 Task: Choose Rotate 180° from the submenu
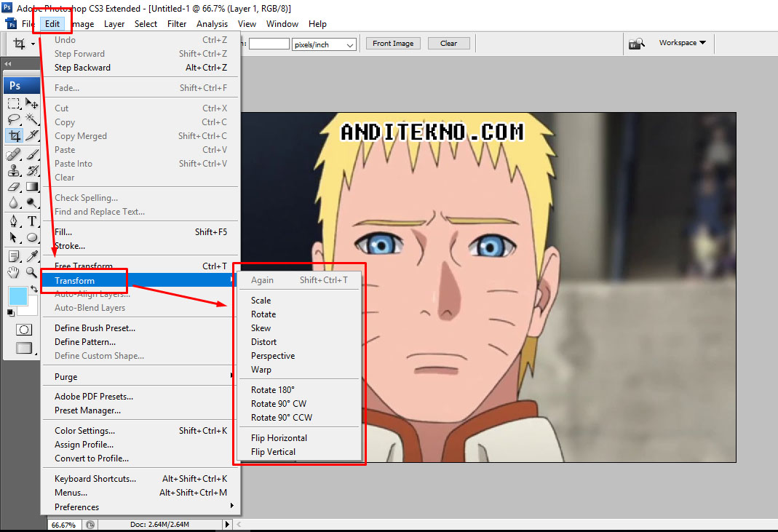pos(299,389)
